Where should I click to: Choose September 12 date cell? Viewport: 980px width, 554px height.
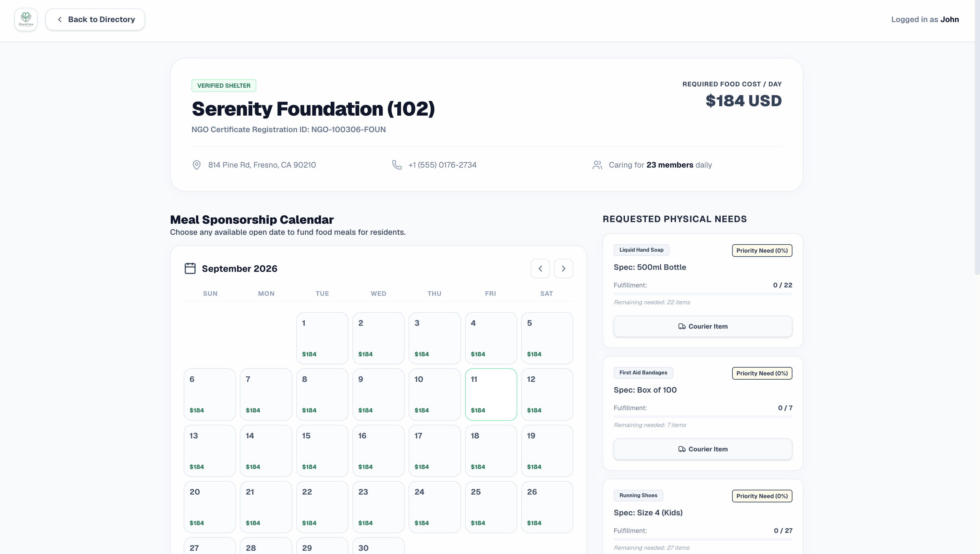(x=547, y=395)
